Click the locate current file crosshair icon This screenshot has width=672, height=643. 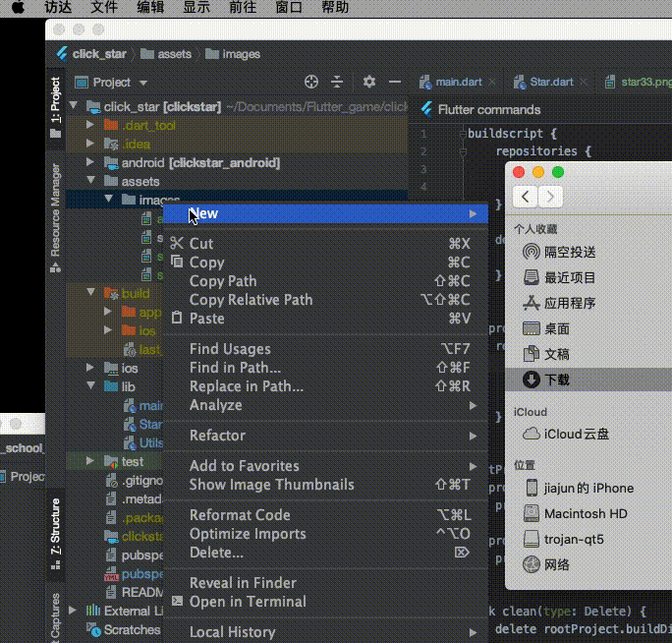pos(311,82)
